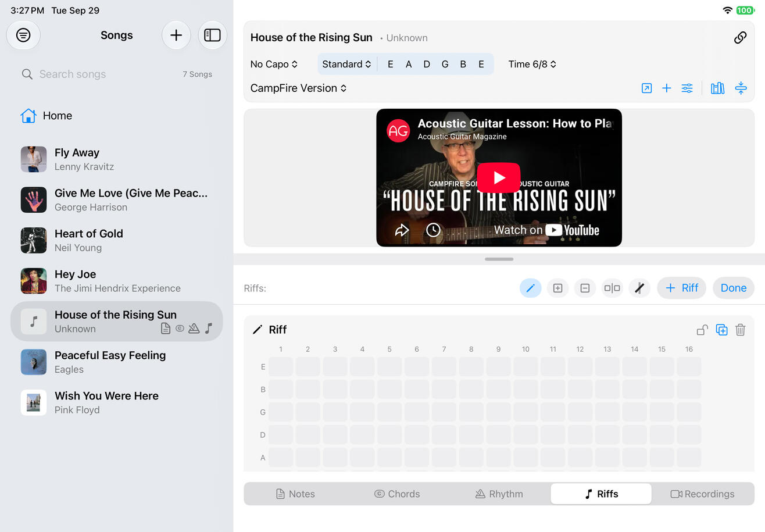765x532 pixels.
Task: Click first tab cell on the E string
Action: pos(281,367)
